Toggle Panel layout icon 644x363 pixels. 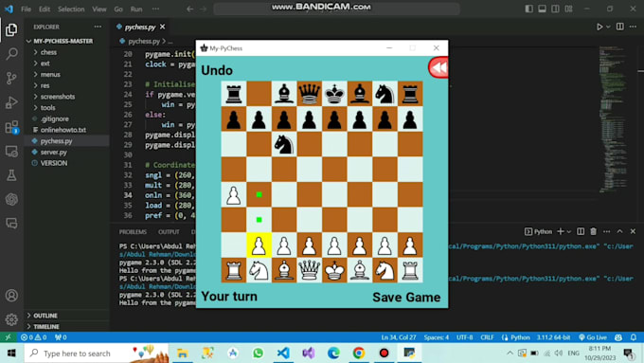542,9
